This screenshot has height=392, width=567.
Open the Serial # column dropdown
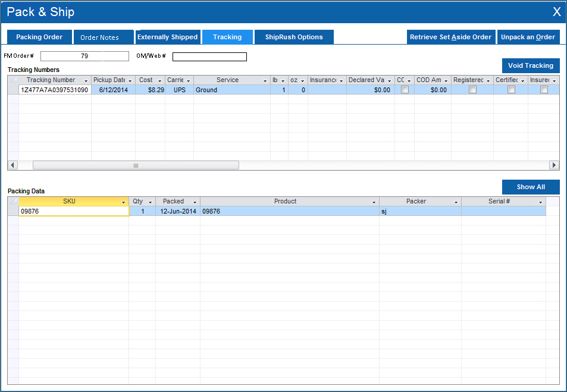tap(540, 202)
